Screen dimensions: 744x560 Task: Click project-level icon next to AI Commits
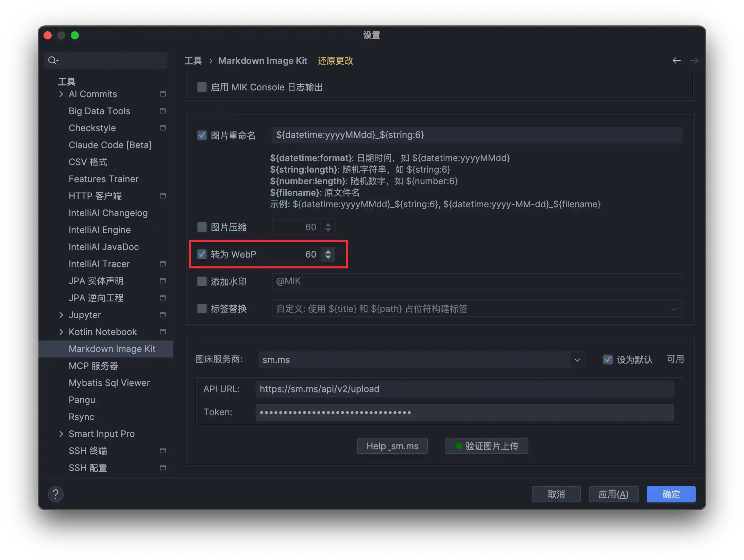tap(163, 94)
